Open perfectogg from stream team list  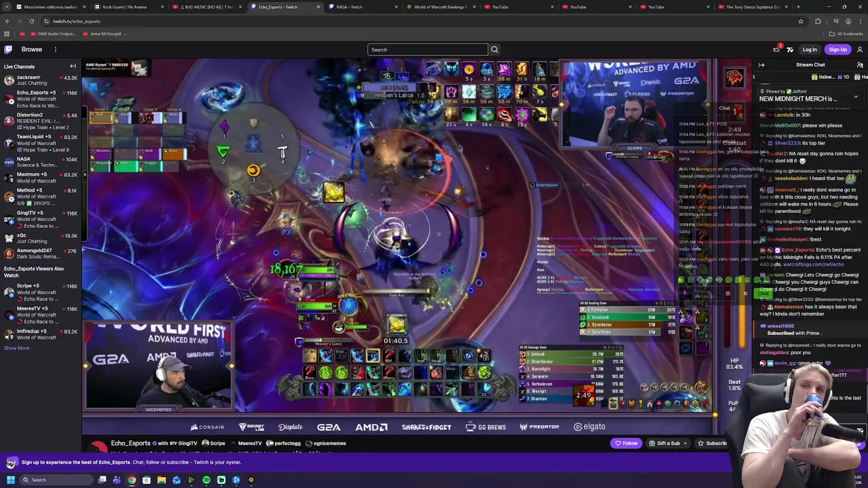click(283, 443)
